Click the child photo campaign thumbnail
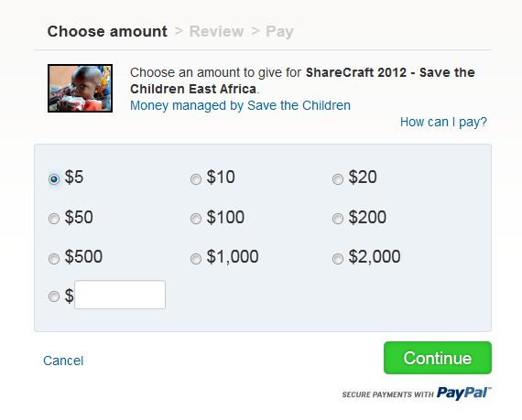Viewport: 522px width, 420px height. 80,88
